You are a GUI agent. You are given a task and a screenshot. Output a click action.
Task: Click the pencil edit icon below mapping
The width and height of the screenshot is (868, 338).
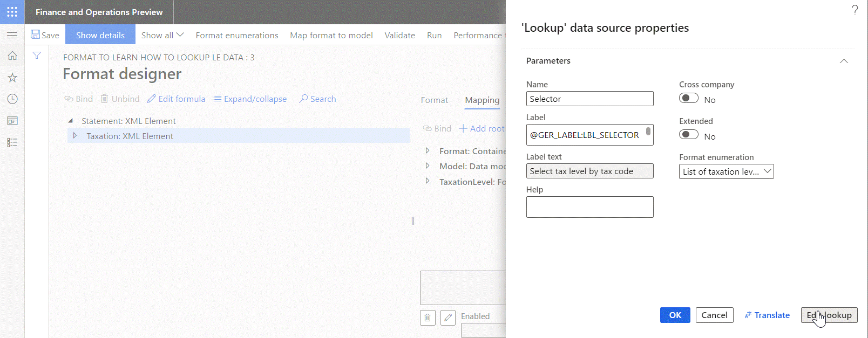point(448,318)
